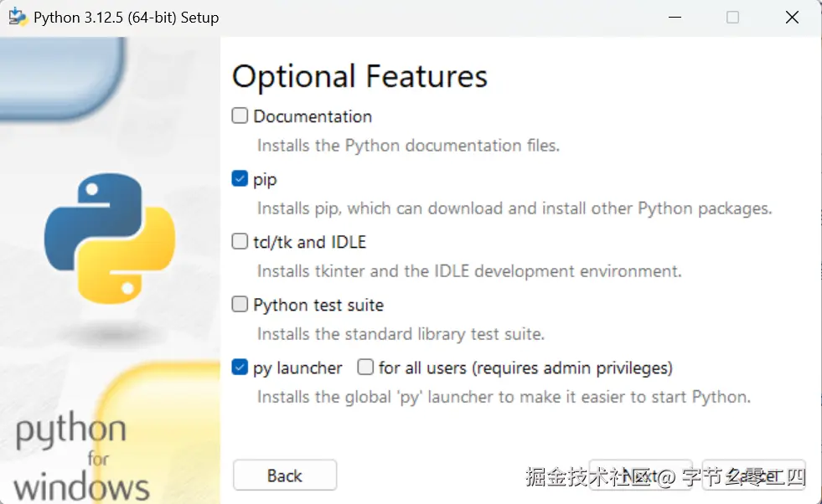Go back using the Back button
The height and width of the screenshot is (504, 822).
click(x=285, y=476)
